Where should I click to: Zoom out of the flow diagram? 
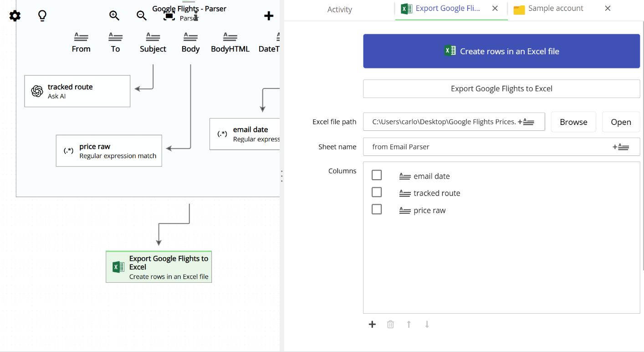click(141, 15)
